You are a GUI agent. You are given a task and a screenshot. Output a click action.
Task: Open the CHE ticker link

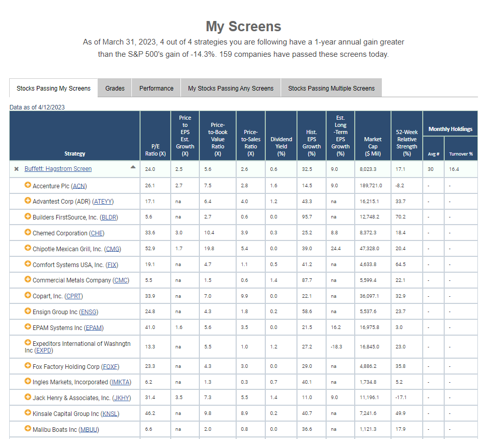pyautogui.click(x=97, y=233)
